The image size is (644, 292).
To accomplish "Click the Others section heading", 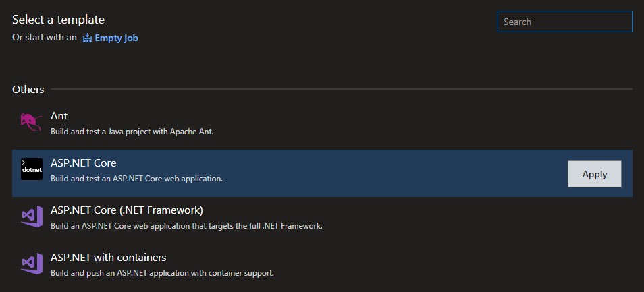I will coord(28,90).
